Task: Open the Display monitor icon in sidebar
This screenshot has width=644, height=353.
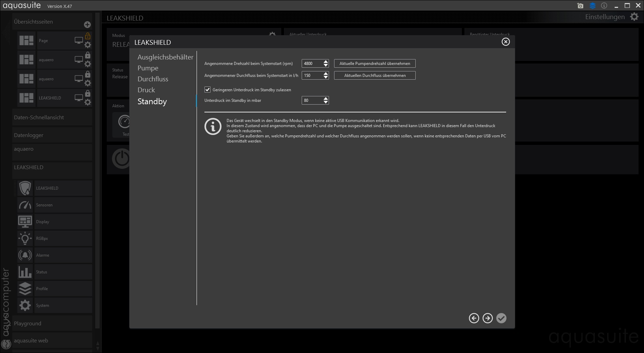Action: pyautogui.click(x=25, y=221)
